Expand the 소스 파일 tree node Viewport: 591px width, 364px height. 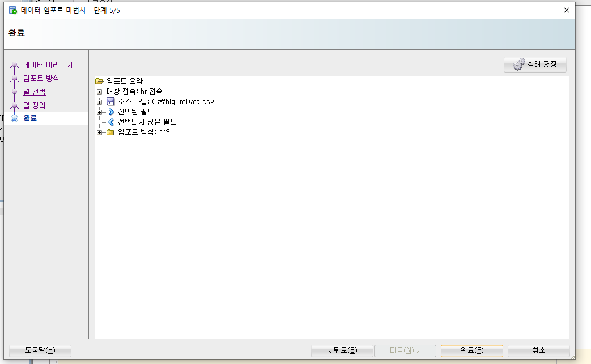pos(100,102)
